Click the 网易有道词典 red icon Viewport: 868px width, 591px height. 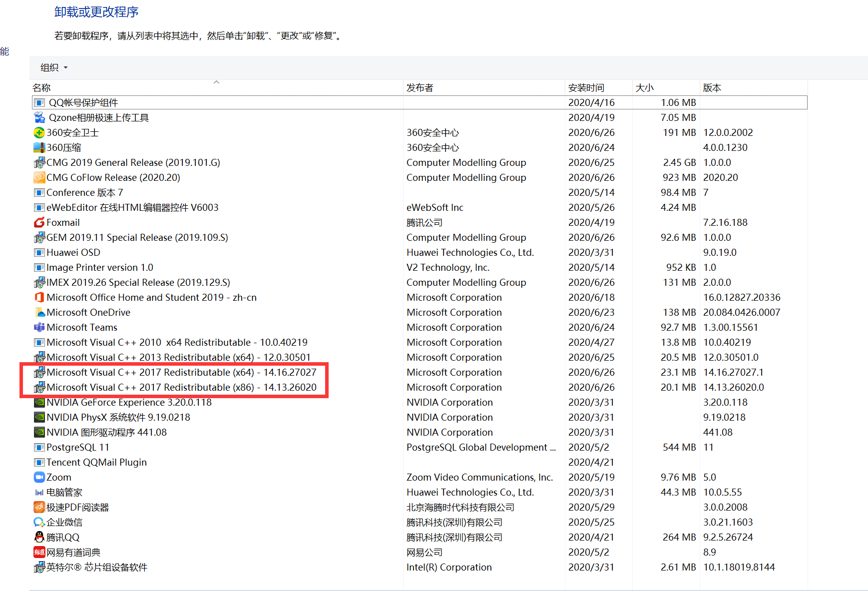pos(39,552)
